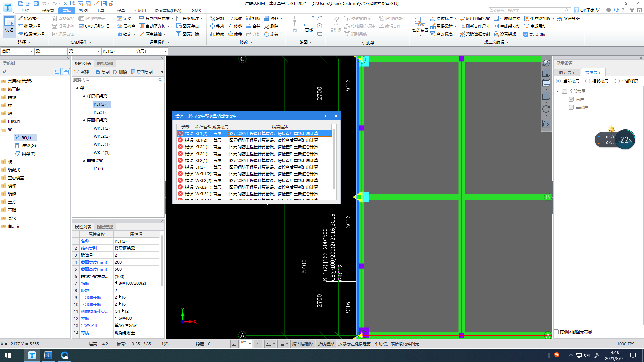Click the 移动 move tool

[217, 26]
